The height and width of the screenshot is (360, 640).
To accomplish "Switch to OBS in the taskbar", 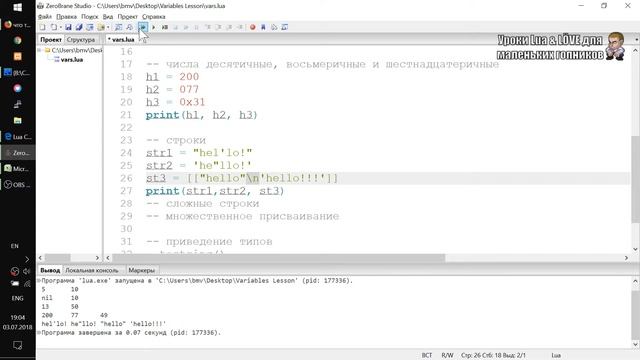I will tap(18, 184).
